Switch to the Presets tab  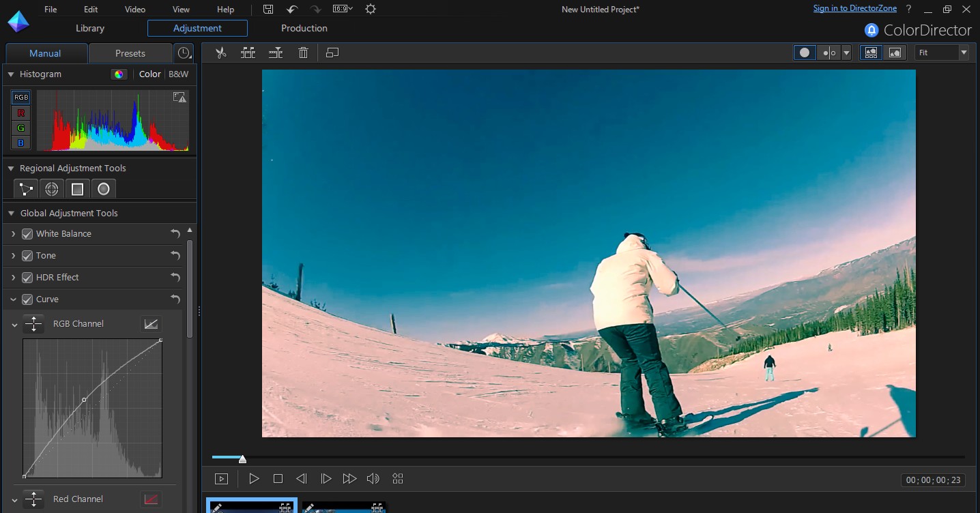(130, 53)
